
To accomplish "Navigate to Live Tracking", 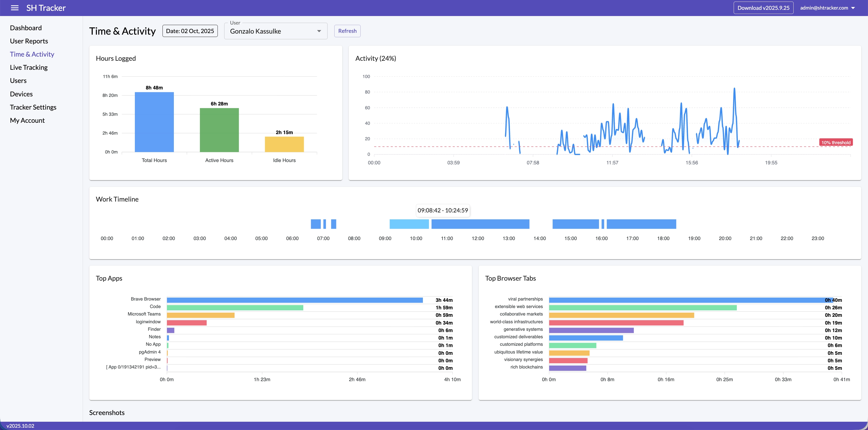I will [x=29, y=67].
